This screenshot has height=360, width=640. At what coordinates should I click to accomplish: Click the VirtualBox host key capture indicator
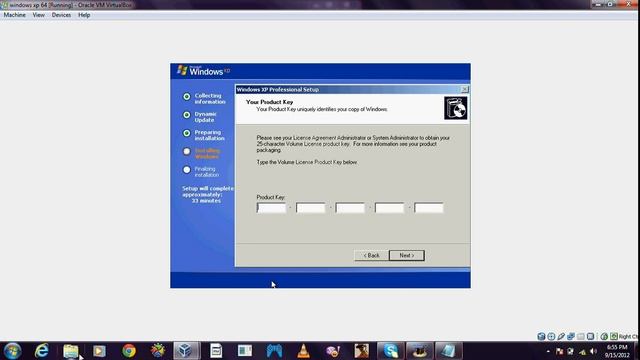614,336
